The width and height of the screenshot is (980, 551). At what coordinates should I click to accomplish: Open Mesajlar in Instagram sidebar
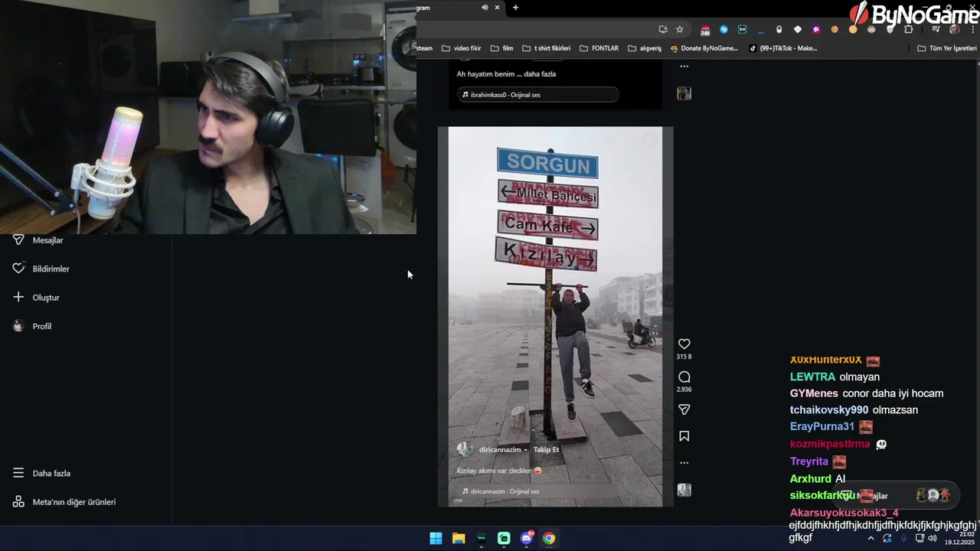tap(47, 240)
